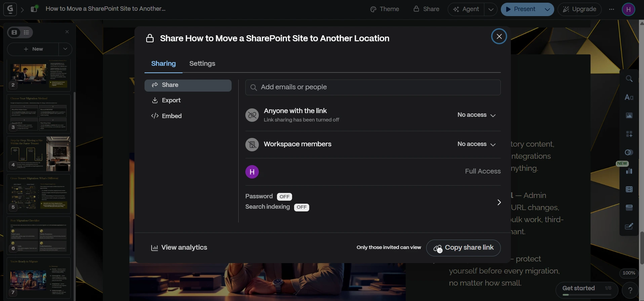Image resolution: width=644 pixels, height=301 pixels.
Task: Click the document status icon beside title
Action: click(x=34, y=9)
